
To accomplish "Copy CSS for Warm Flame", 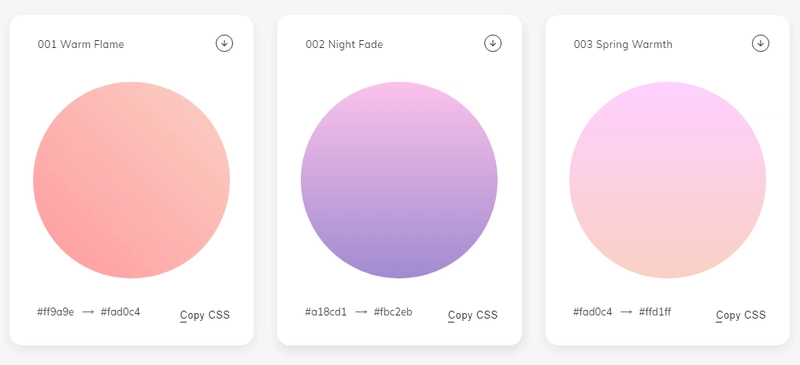I will pos(205,315).
